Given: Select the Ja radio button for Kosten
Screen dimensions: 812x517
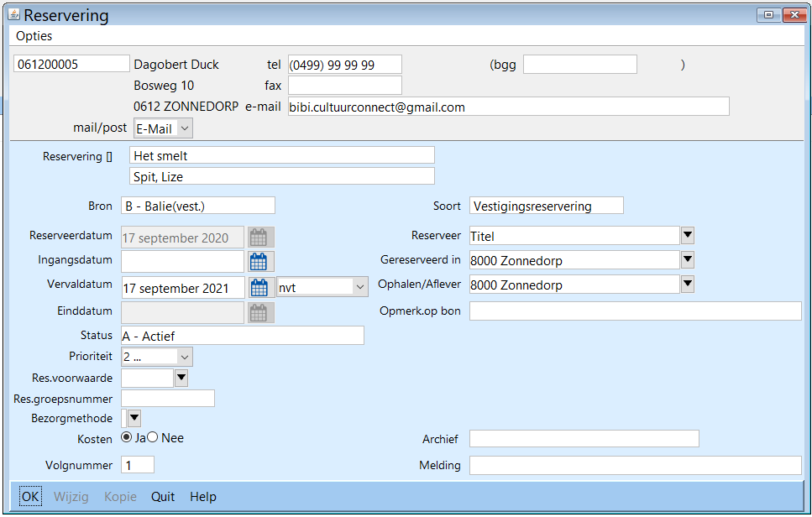Looking at the screenshot, I should click(x=127, y=437).
